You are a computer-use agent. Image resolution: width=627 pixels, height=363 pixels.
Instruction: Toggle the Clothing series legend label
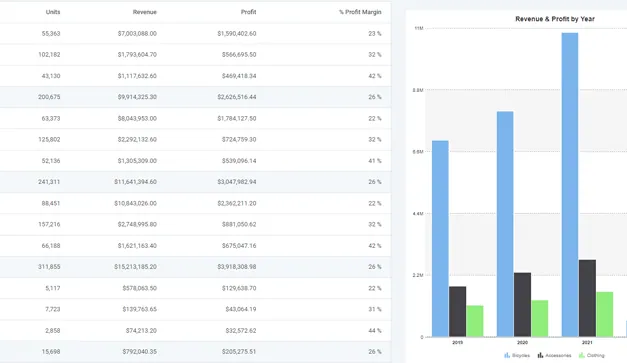595,355
